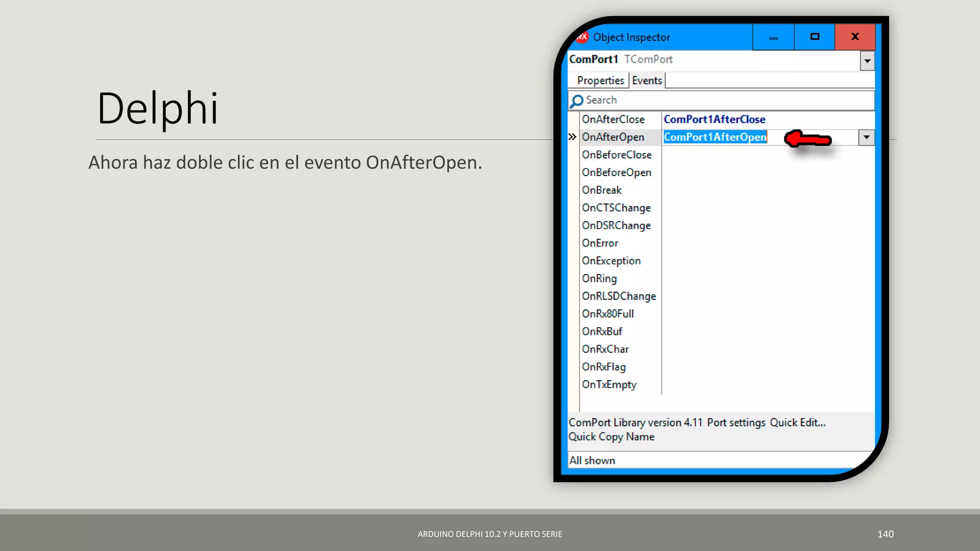Select the OnTxEmpty event
980x551 pixels.
pos(609,385)
